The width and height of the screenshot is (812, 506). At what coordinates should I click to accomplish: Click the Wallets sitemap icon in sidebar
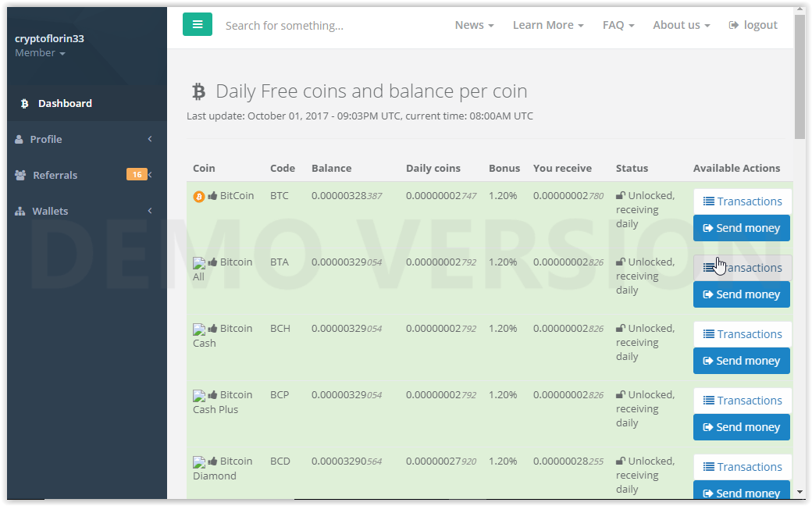click(20, 211)
